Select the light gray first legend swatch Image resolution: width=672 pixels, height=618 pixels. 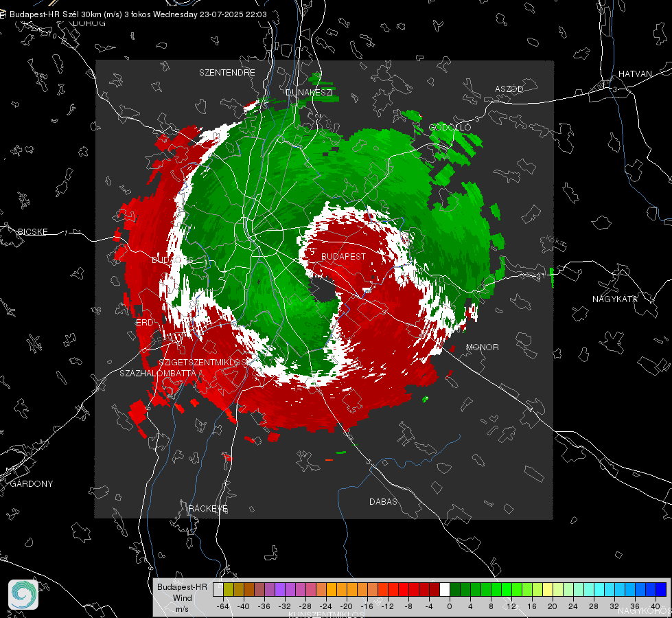[218, 590]
